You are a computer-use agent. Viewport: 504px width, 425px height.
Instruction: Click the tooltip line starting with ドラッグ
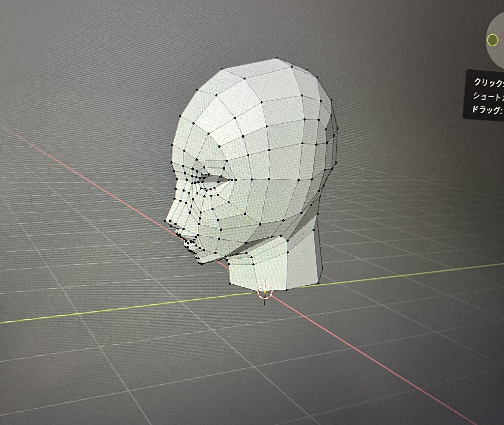[x=487, y=110]
